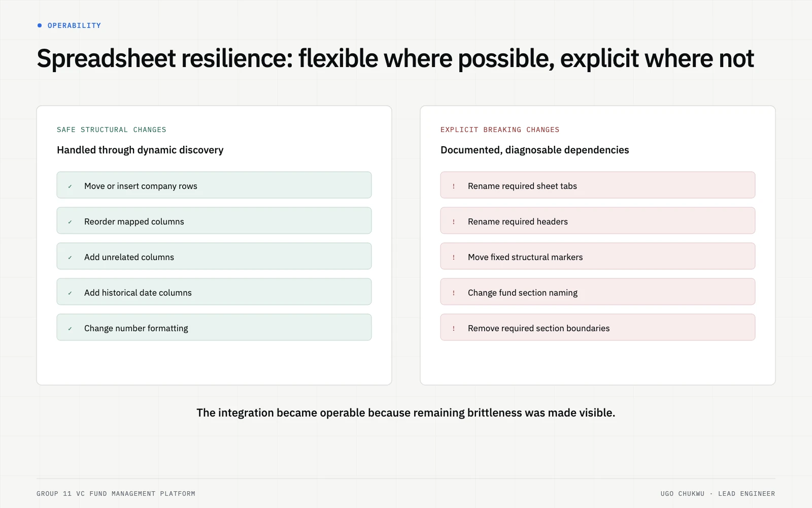Select the Move or insert company rows item
Screen dimensions: 812x508
pos(214,185)
